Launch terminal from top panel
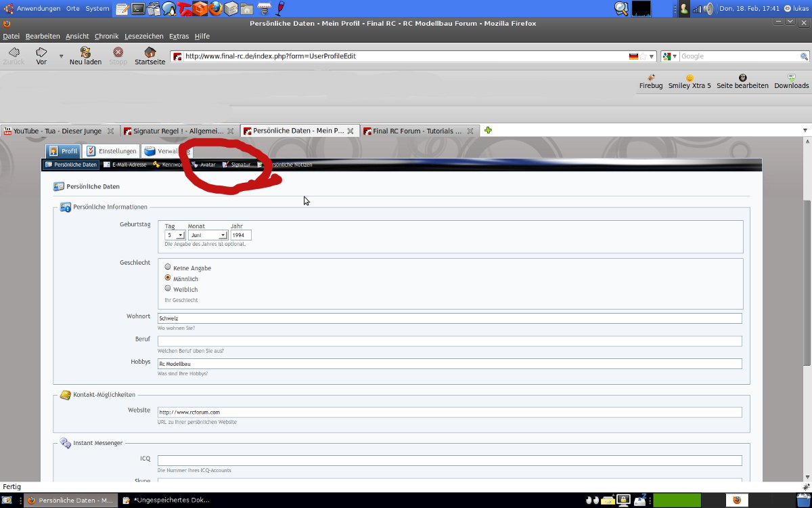The height and width of the screenshot is (508, 812). coord(138,9)
